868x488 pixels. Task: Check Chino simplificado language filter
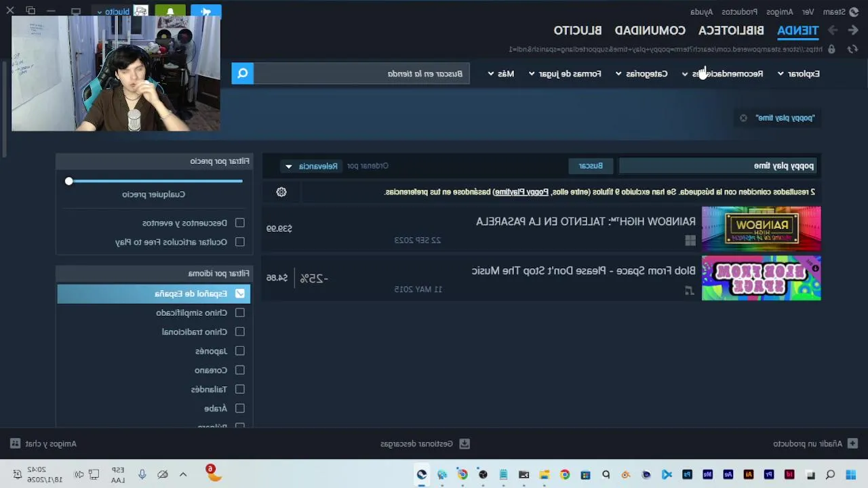[x=240, y=312]
